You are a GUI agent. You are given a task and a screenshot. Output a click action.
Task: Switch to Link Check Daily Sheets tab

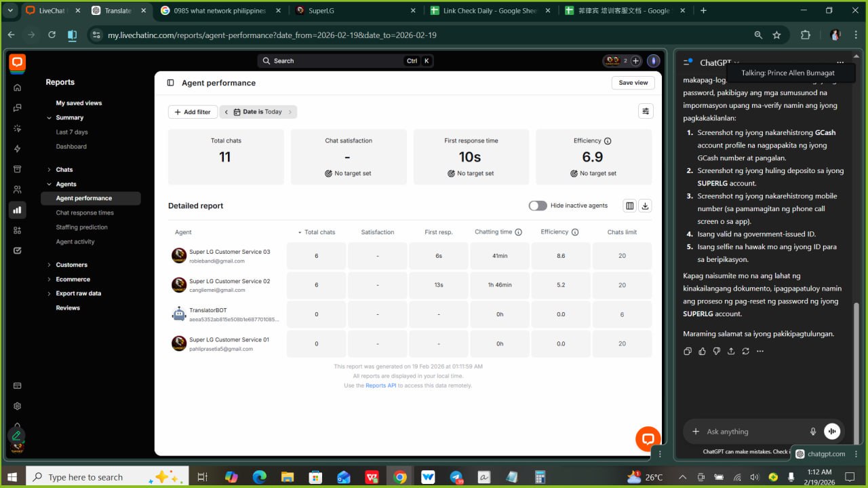point(492,11)
